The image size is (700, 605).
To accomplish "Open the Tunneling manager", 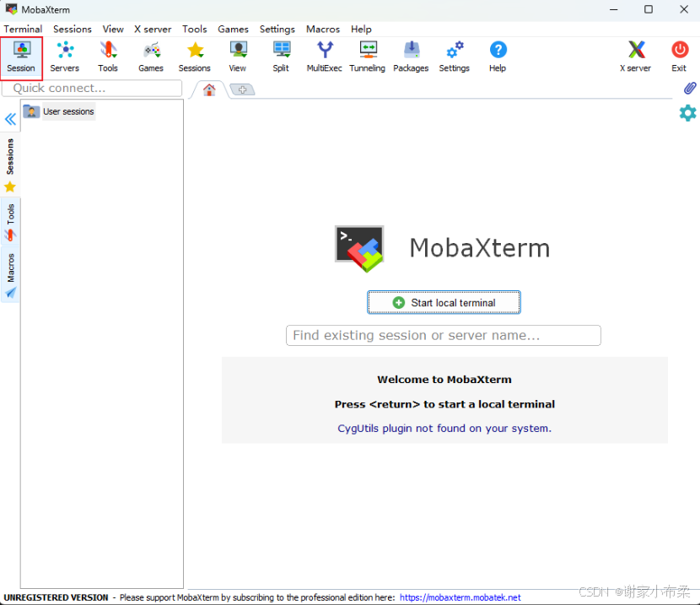I will (368, 57).
